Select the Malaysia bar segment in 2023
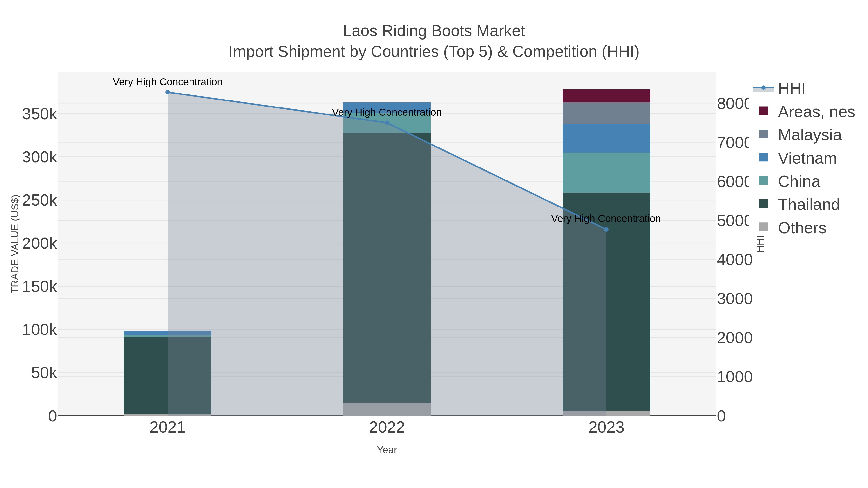The height and width of the screenshot is (488, 868). 606,114
